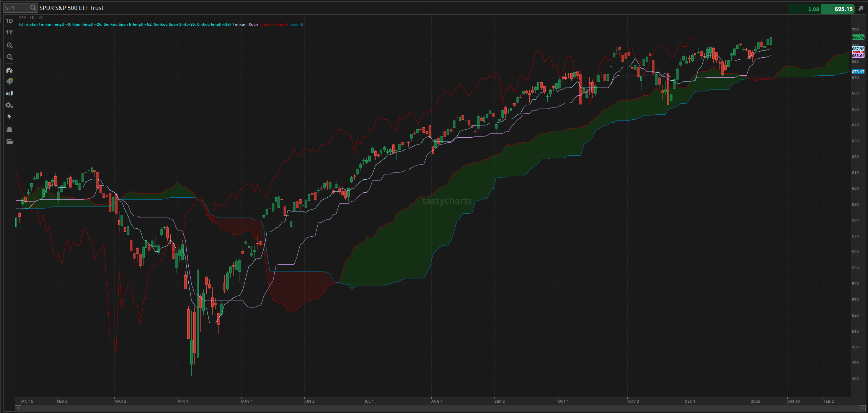Open the candlestick chart style icon
The image size is (868, 413).
coord(10,93)
